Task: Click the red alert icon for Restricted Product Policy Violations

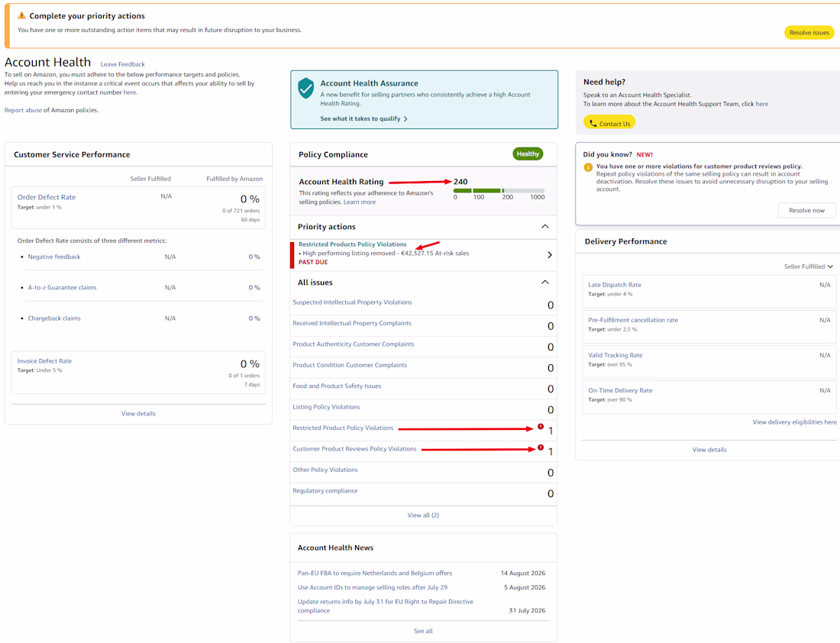Action: 541,427
